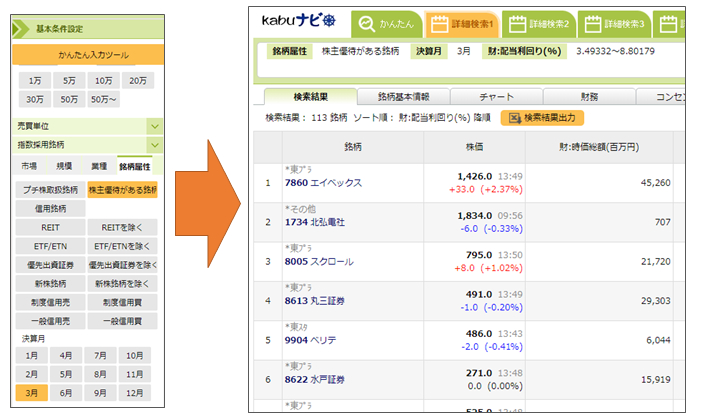This screenshot has height=420, width=706.
Task: Export results with 検索結果出力 button
Action: pyautogui.click(x=542, y=118)
